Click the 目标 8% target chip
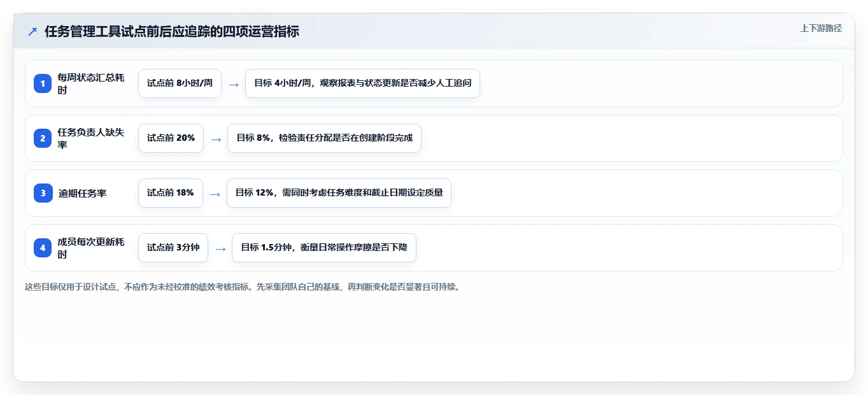The height and width of the screenshot is (395, 868). click(x=324, y=138)
